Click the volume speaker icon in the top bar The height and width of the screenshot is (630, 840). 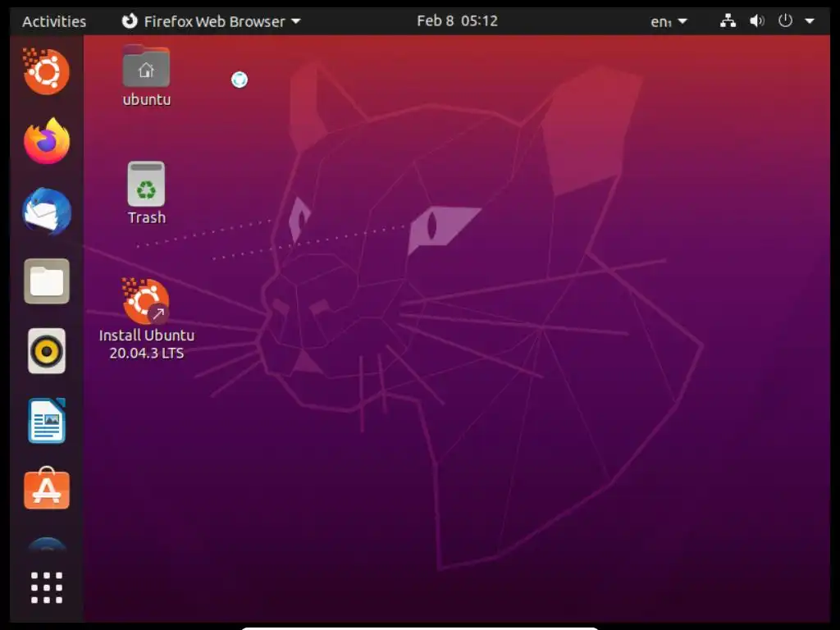[757, 21]
